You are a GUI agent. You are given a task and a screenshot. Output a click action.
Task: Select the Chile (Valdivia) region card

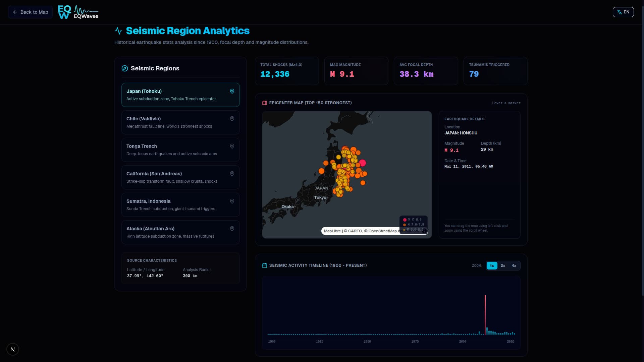180,122
